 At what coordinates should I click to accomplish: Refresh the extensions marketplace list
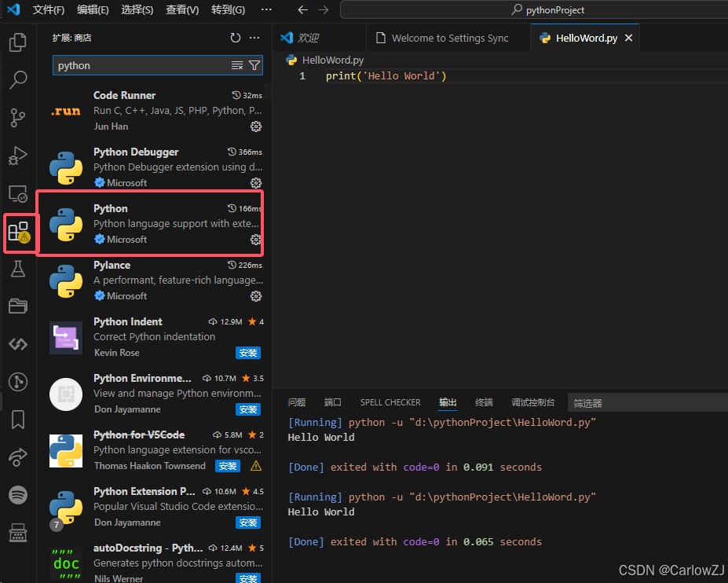click(x=236, y=38)
